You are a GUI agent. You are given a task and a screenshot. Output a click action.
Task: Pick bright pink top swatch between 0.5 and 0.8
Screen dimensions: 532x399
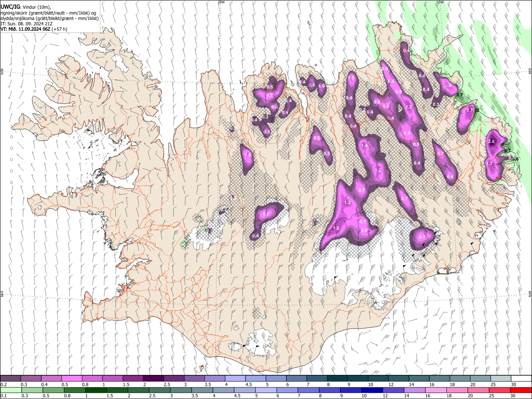coord(72,378)
